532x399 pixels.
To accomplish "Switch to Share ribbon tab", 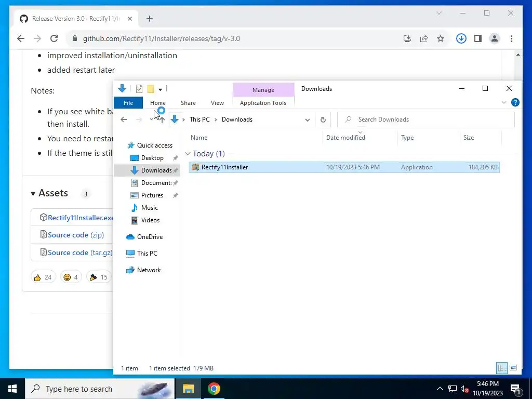I will coord(188,103).
